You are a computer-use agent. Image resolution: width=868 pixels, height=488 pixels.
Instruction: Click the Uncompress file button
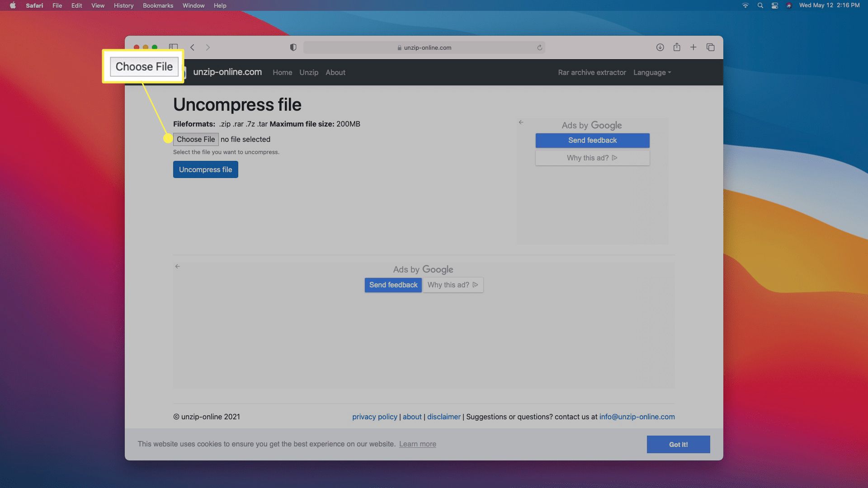(x=205, y=169)
